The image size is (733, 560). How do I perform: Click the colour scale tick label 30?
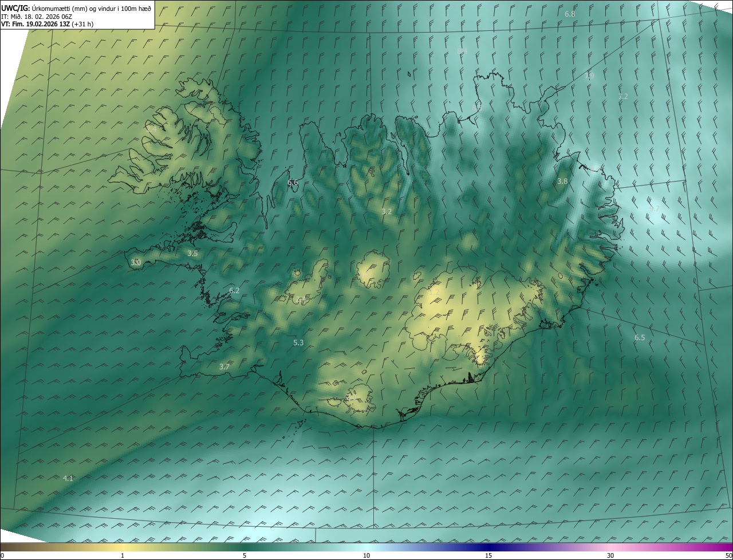click(610, 556)
